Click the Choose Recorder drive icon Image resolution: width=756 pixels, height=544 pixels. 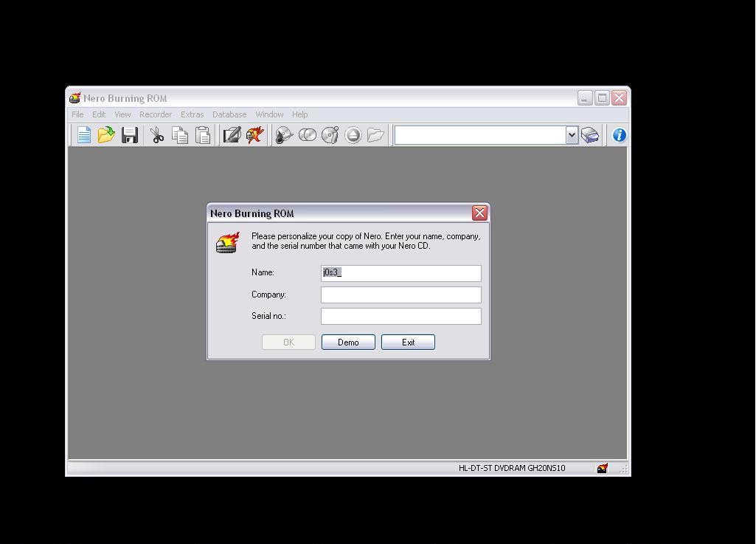pos(590,135)
